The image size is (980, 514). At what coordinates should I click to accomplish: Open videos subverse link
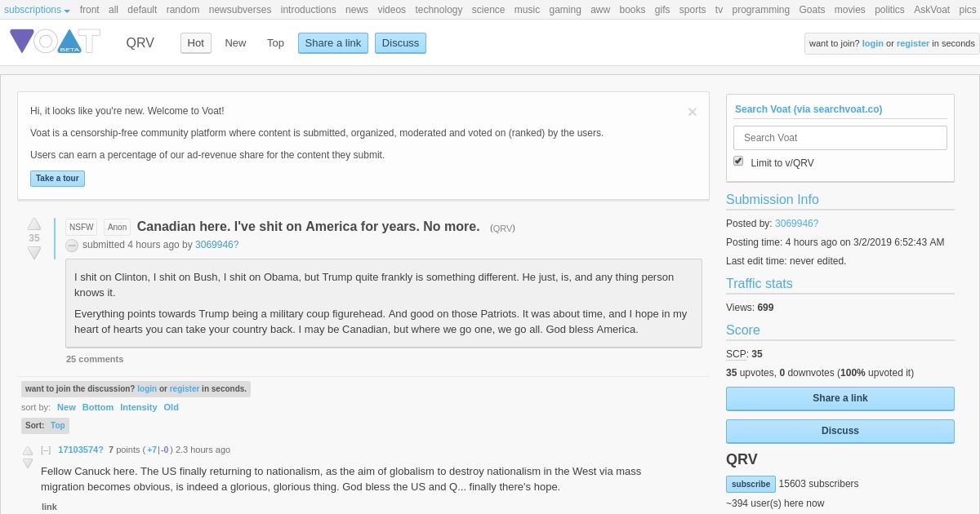tap(391, 10)
